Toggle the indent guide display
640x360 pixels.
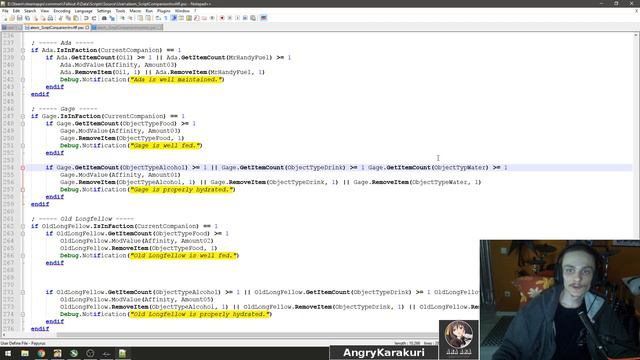coord(173,18)
